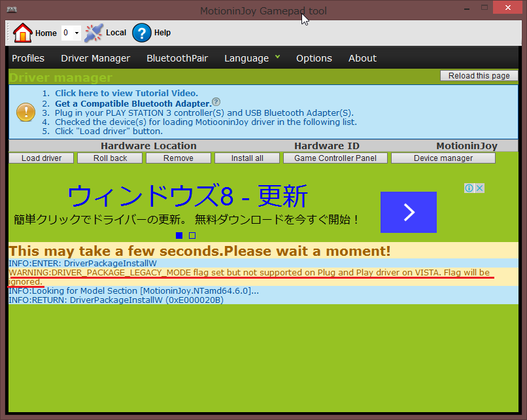Viewport: 527px width, 420px height.
Task: Click Install all
Action: [x=246, y=158]
